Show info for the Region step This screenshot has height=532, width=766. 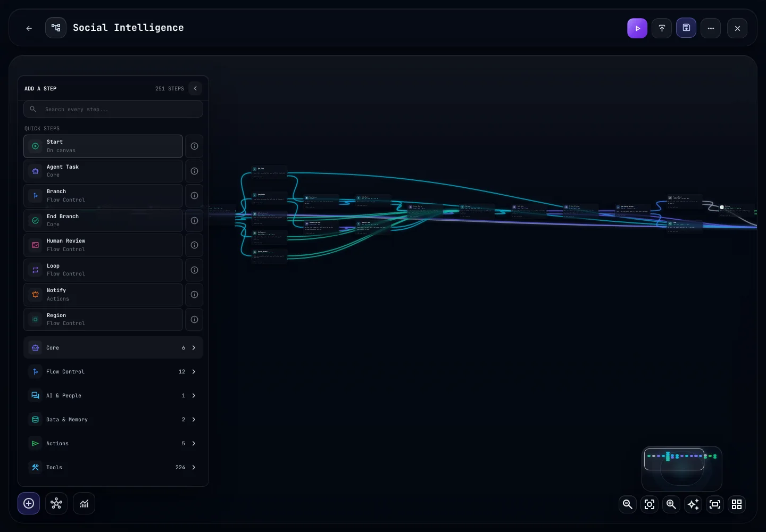coord(194,319)
